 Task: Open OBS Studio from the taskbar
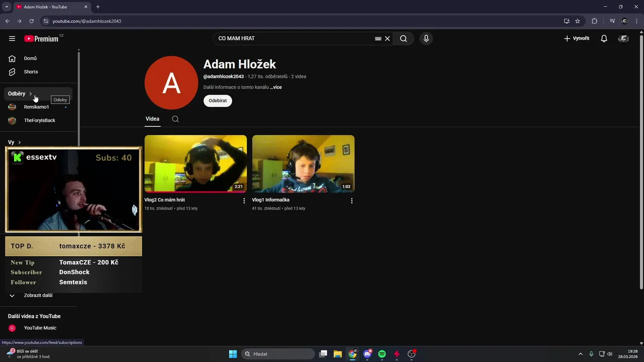pos(412,354)
